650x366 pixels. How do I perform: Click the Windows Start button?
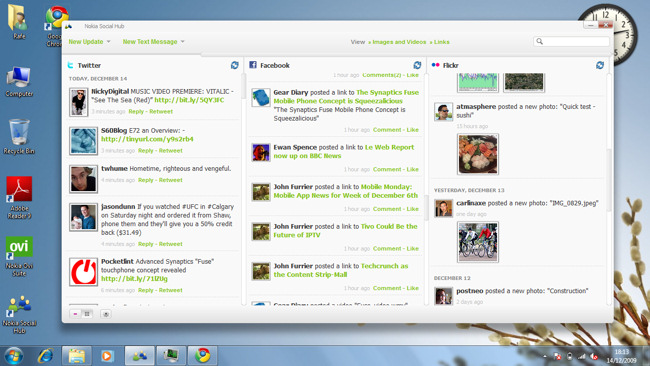14,356
